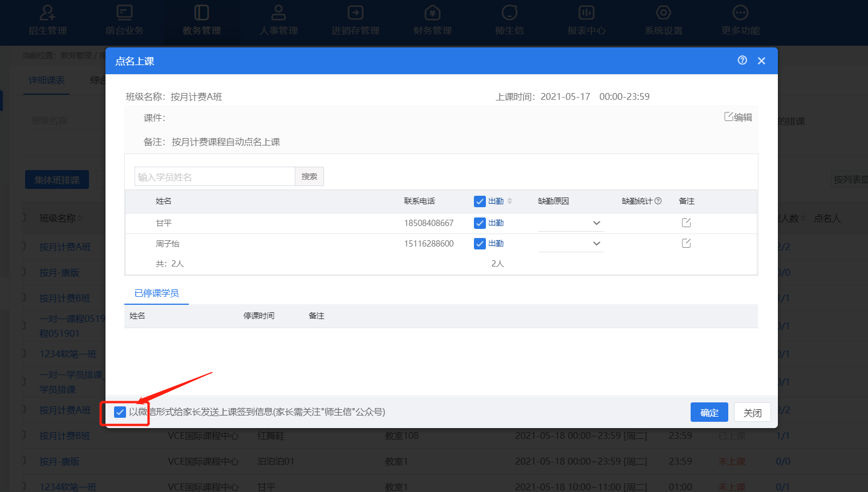
Task: Open 财务管理 in top navigation
Action: pos(432,21)
